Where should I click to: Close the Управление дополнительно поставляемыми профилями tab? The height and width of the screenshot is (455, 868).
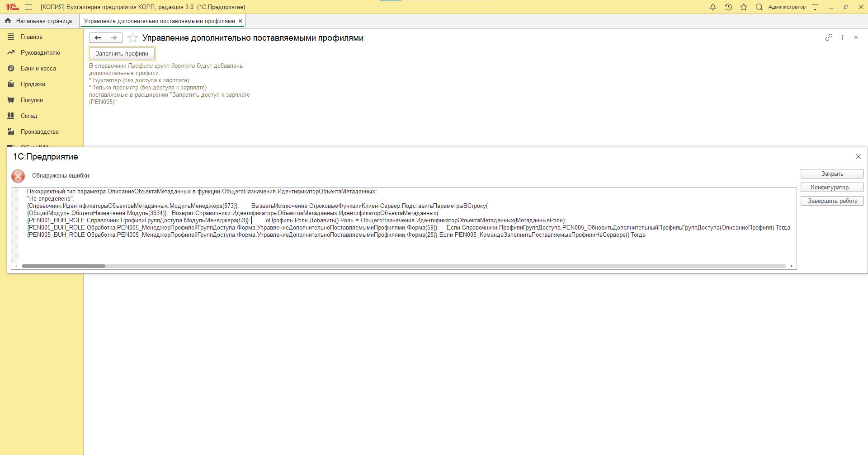(x=241, y=21)
